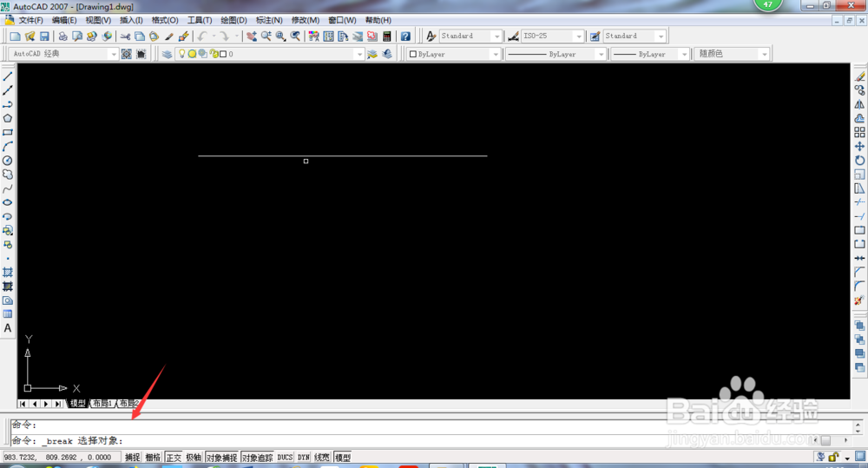Open the ByLayer linetype dropdown
The width and height of the screenshot is (868, 468).
[x=602, y=55]
